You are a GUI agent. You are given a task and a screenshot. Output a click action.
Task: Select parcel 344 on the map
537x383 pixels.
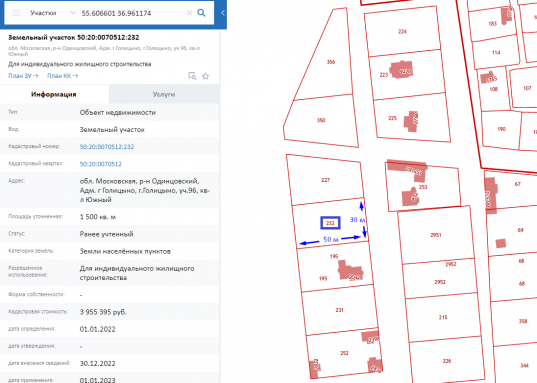pos(524,366)
